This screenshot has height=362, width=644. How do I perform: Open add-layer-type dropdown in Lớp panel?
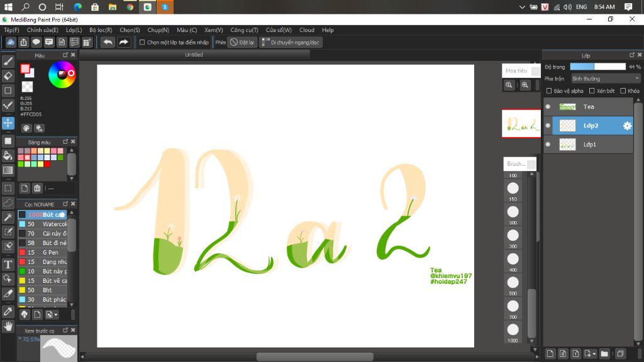(x=590, y=353)
